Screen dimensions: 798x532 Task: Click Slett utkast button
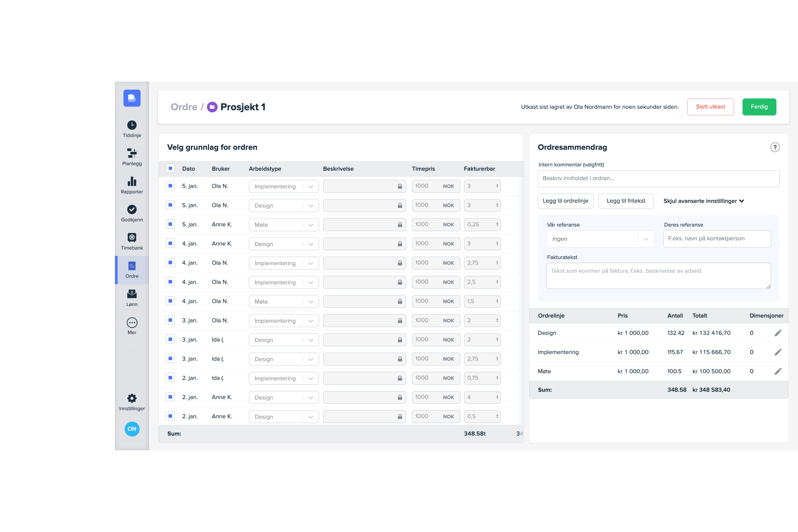pyautogui.click(x=710, y=107)
